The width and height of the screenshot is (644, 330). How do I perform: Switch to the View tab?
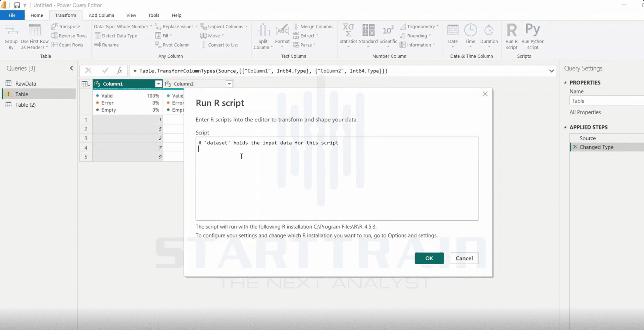tap(131, 15)
